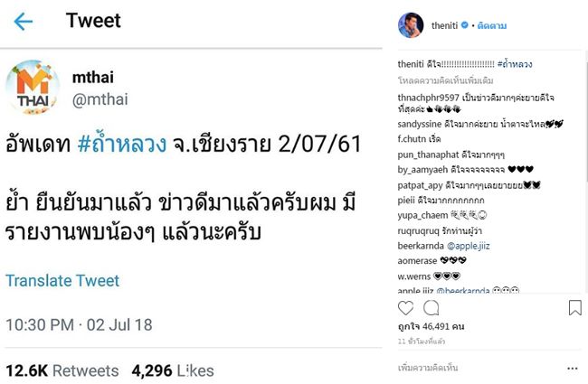588x384 pixels.
Task: Open the 46,491 likes count
Action: coord(431,328)
